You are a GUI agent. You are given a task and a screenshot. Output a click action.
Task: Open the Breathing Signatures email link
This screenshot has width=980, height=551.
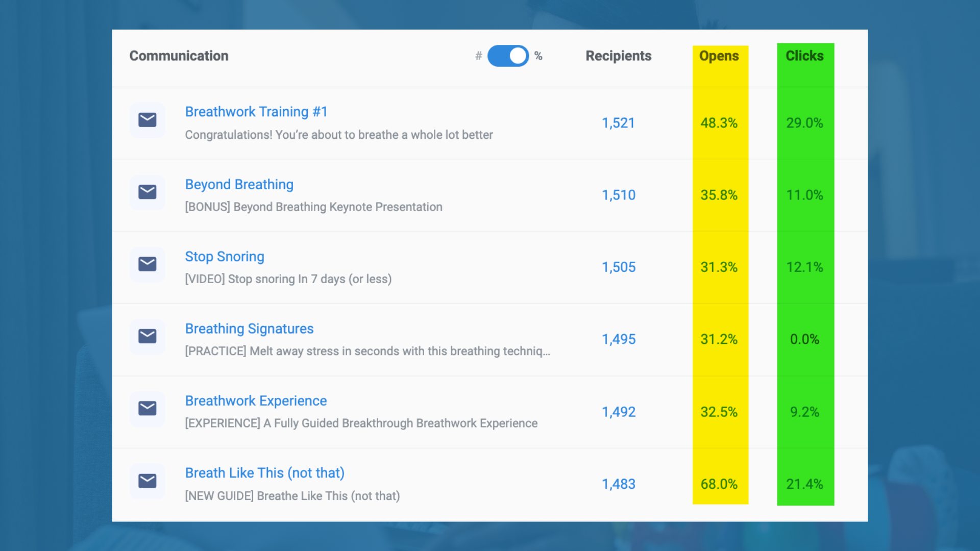click(x=249, y=329)
